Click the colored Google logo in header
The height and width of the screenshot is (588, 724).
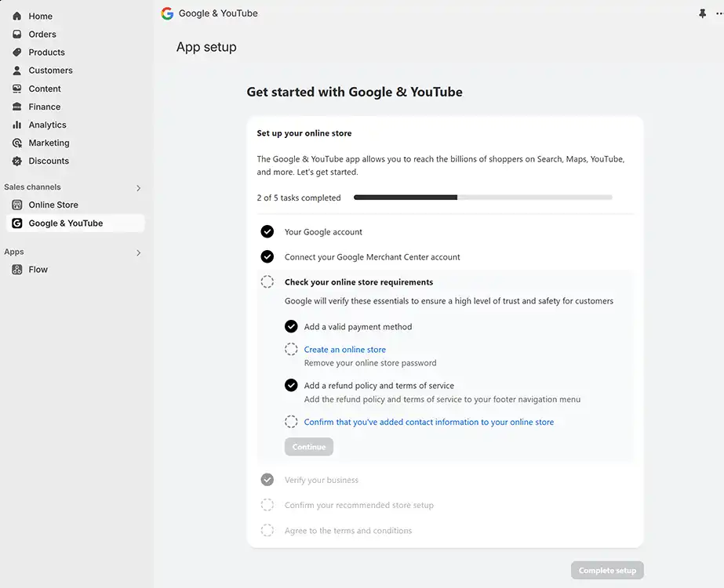[x=167, y=13]
